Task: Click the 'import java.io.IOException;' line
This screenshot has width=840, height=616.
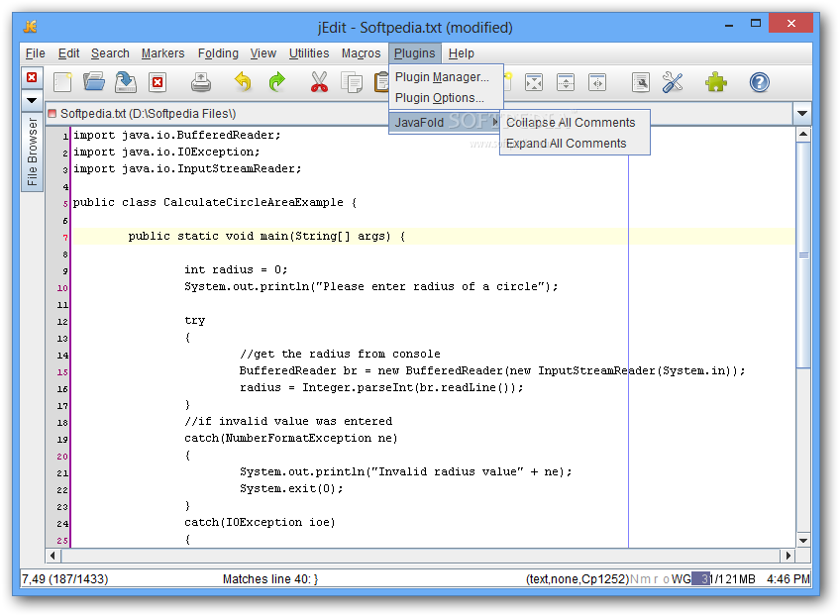Action: point(166,153)
